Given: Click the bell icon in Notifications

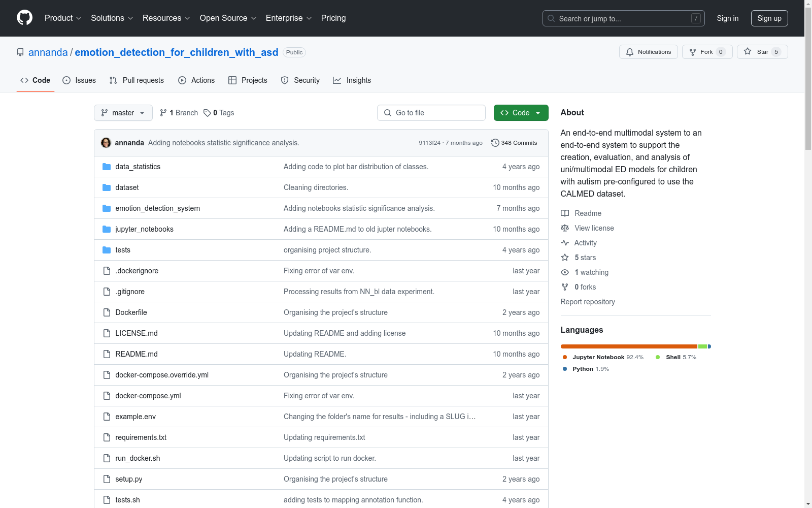Looking at the screenshot, I should point(630,52).
